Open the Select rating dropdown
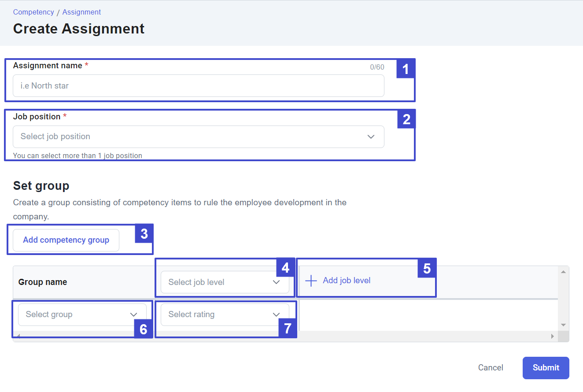This screenshot has width=583, height=392. coord(225,314)
